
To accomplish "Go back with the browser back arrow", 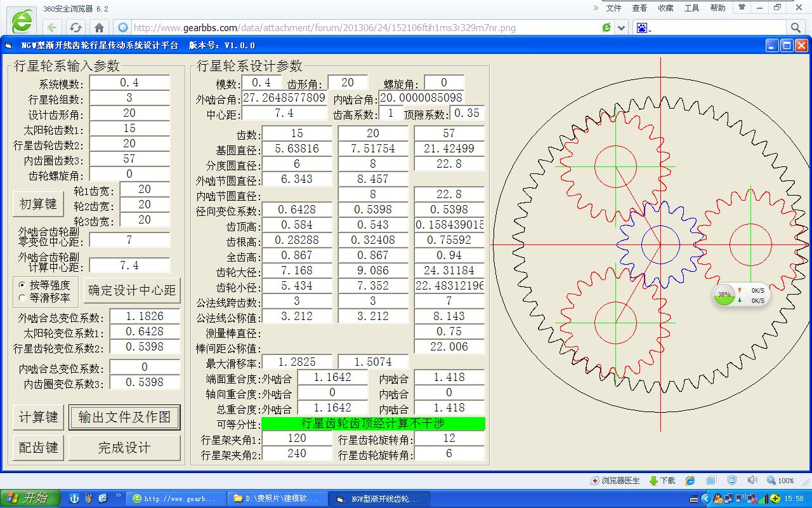I will [52, 27].
